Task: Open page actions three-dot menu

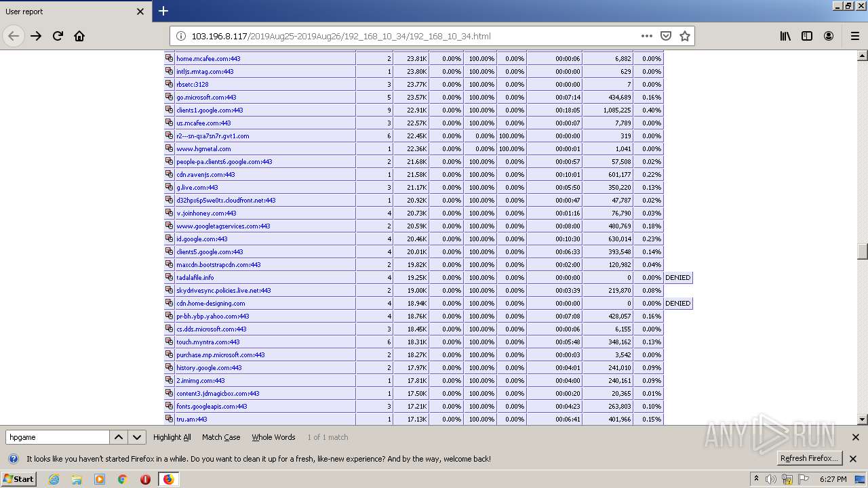Action: pyautogui.click(x=647, y=36)
